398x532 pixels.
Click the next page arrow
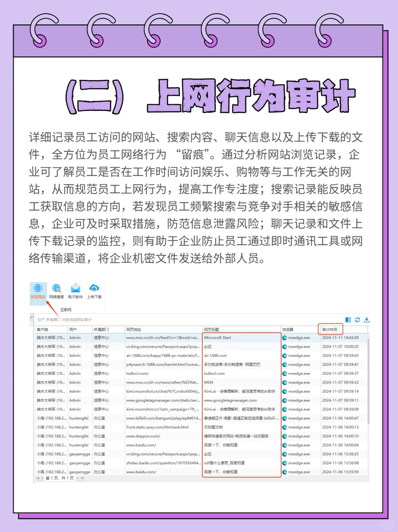click(x=78, y=478)
